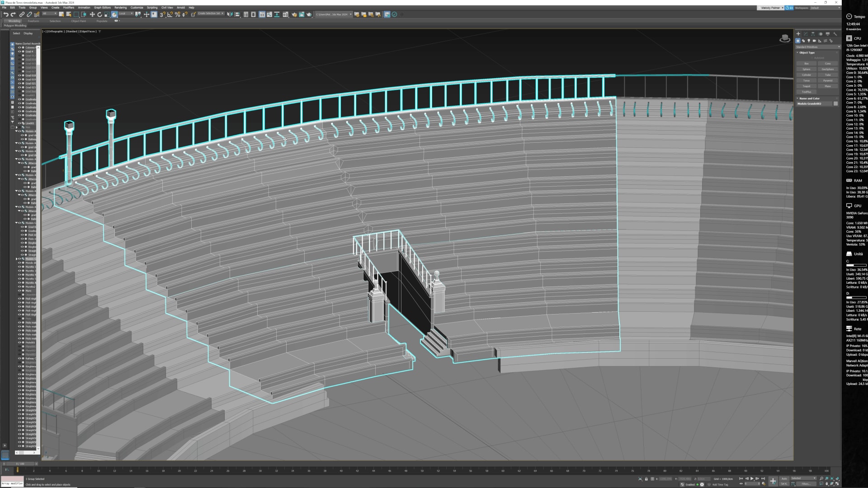Open the Mirror tool
This screenshot has width=868, height=488.
tap(230, 14)
